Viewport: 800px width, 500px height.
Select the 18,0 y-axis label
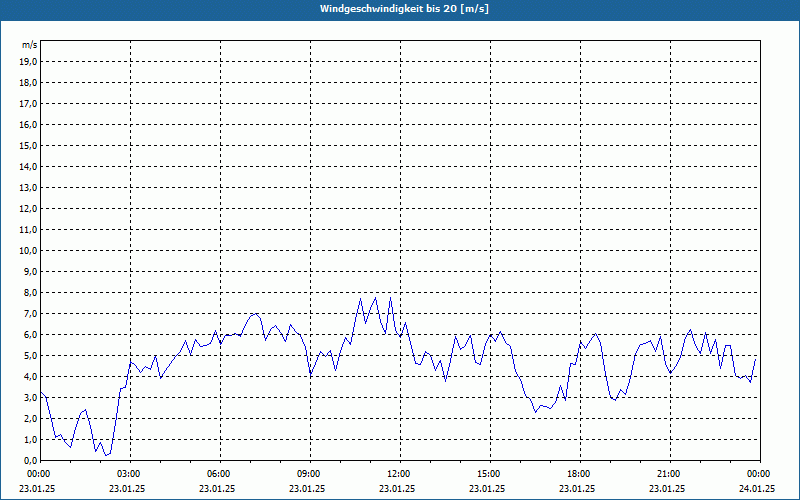tap(28, 83)
